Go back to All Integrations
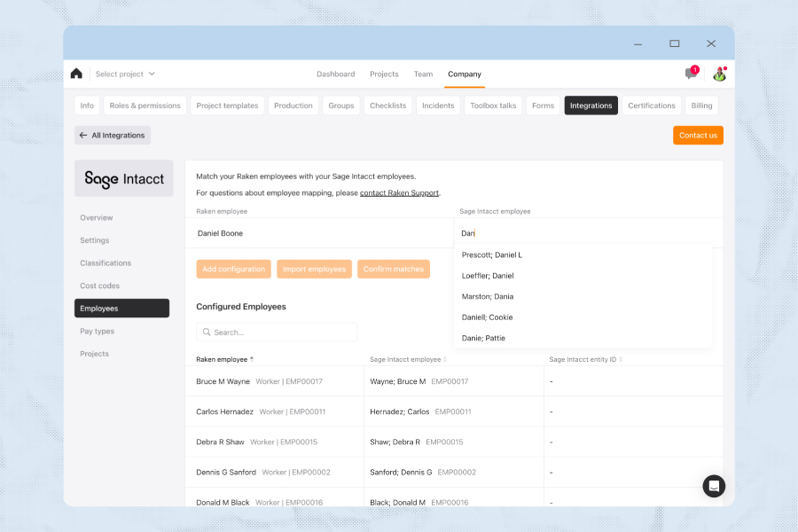The image size is (798, 532). coord(112,135)
